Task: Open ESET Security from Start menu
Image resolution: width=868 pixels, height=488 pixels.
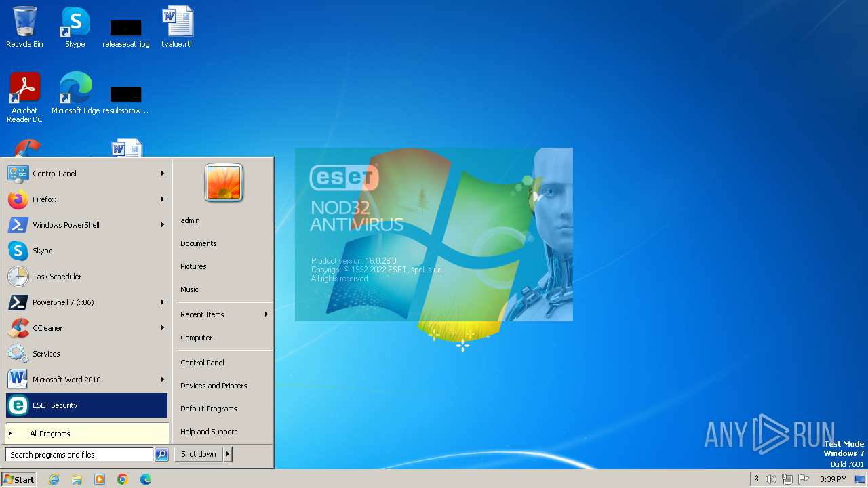Action: tap(87, 405)
